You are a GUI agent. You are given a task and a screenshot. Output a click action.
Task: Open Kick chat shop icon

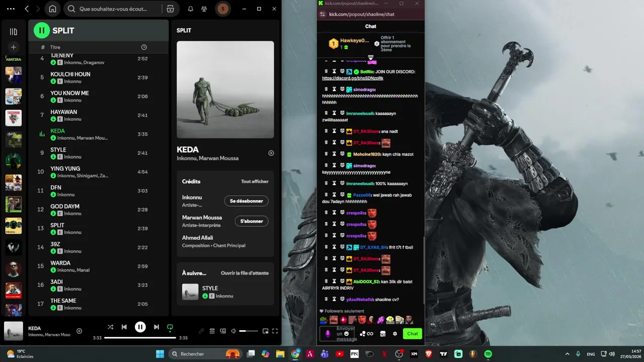pyautogui.click(x=383, y=334)
